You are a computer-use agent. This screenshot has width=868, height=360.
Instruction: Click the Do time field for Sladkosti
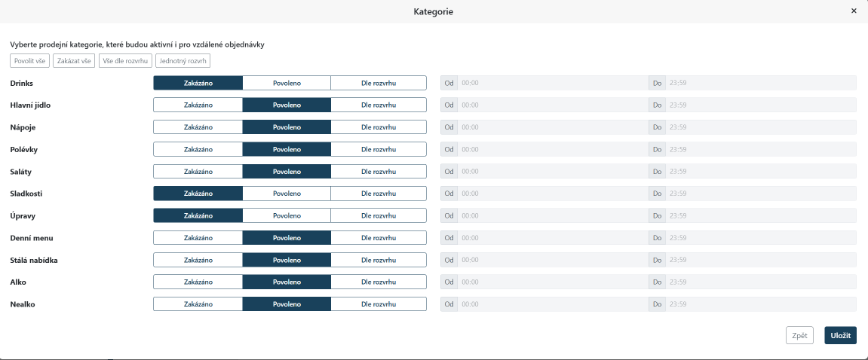(x=760, y=194)
